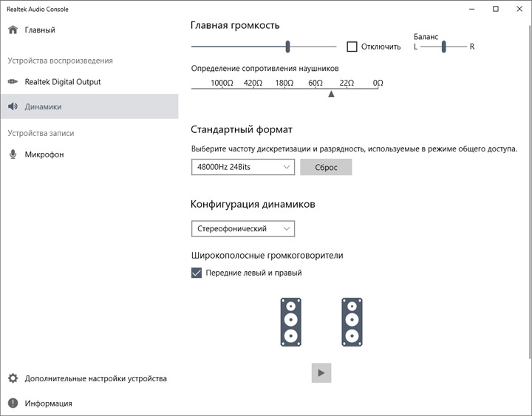Expand the Стереофонический speaker configuration dropdown

(x=243, y=229)
